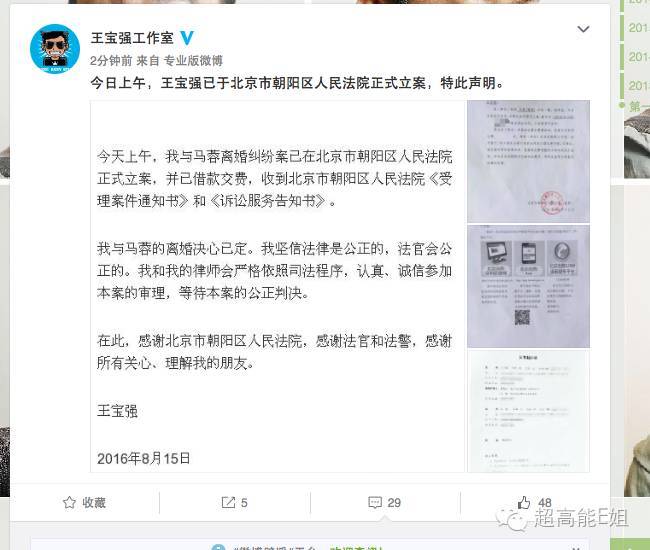This screenshot has height=550, width=650.
Task: Click the 王宝强工作室 profile avatar
Action: click(55, 49)
